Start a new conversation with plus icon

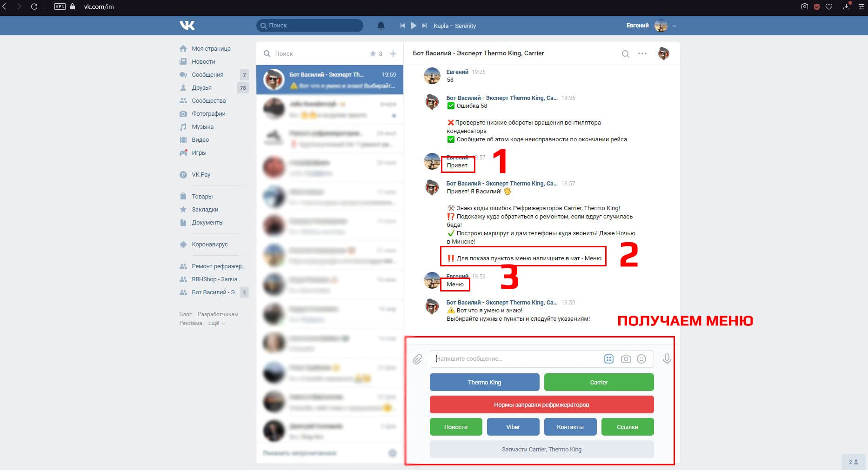point(393,54)
